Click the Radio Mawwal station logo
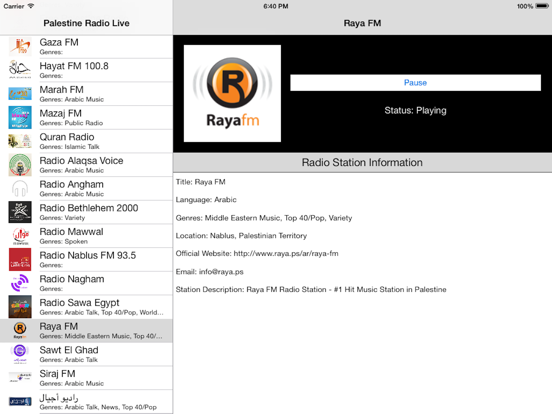The image size is (552, 414). point(20,236)
